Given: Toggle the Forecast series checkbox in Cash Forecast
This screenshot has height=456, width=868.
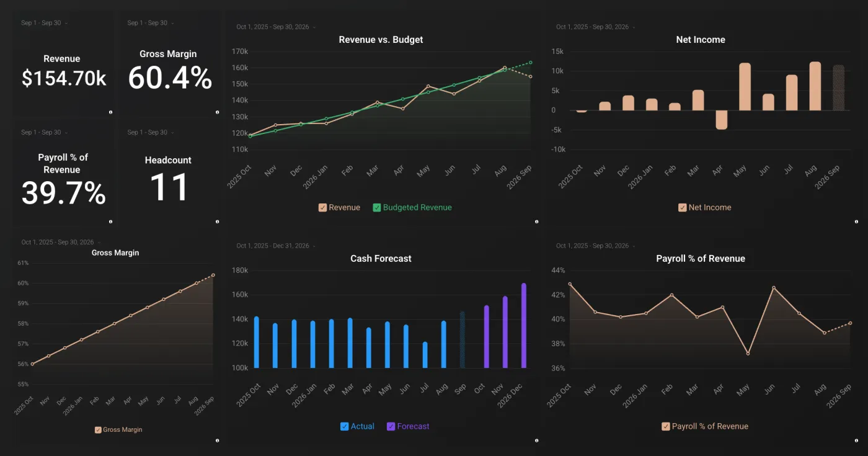Looking at the screenshot, I should point(391,427).
